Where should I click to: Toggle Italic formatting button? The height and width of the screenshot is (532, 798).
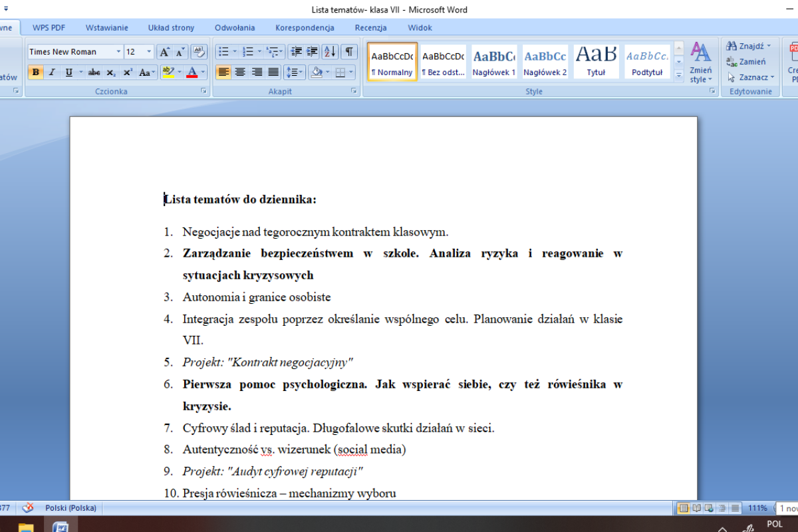tap(52, 72)
